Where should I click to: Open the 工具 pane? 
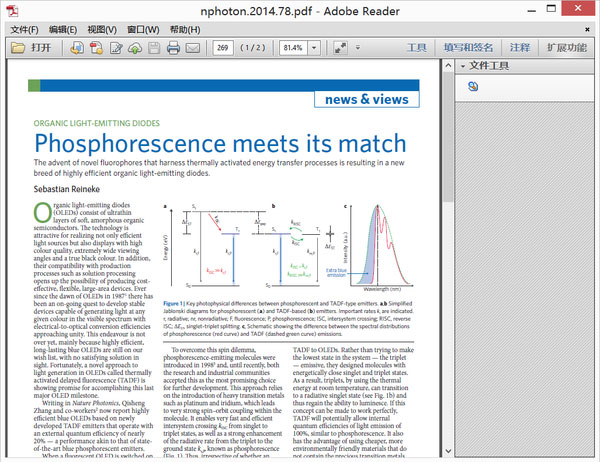click(418, 47)
